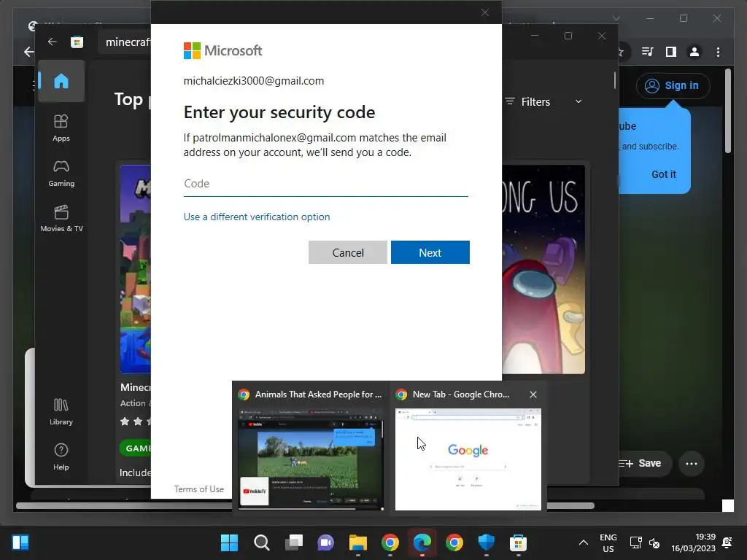Click the Next button

coord(430,252)
